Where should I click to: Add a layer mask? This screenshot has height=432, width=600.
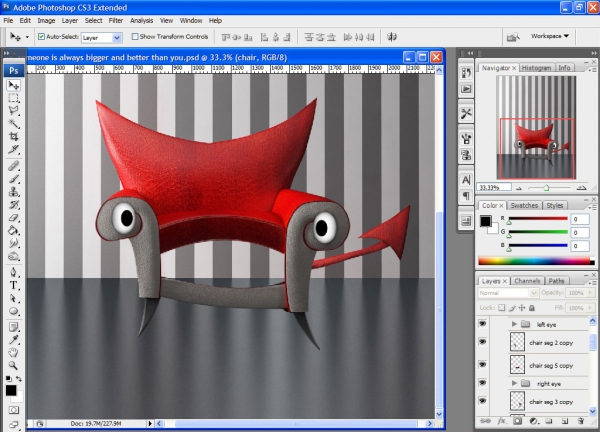[517, 421]
